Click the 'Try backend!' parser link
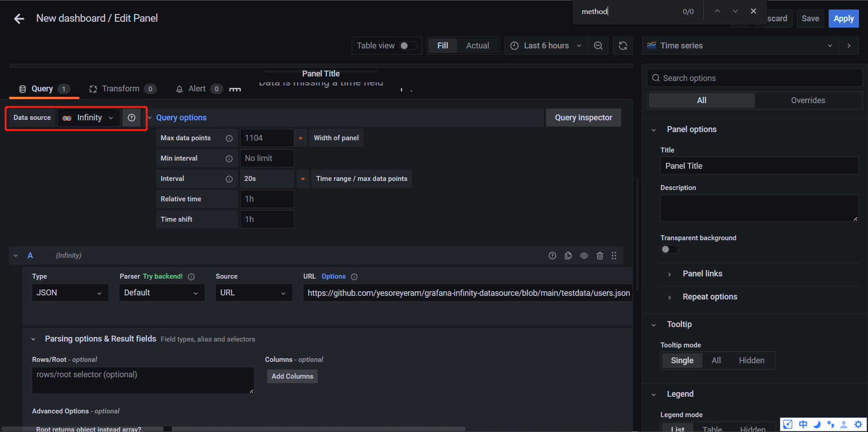 (x=163, y=276)
